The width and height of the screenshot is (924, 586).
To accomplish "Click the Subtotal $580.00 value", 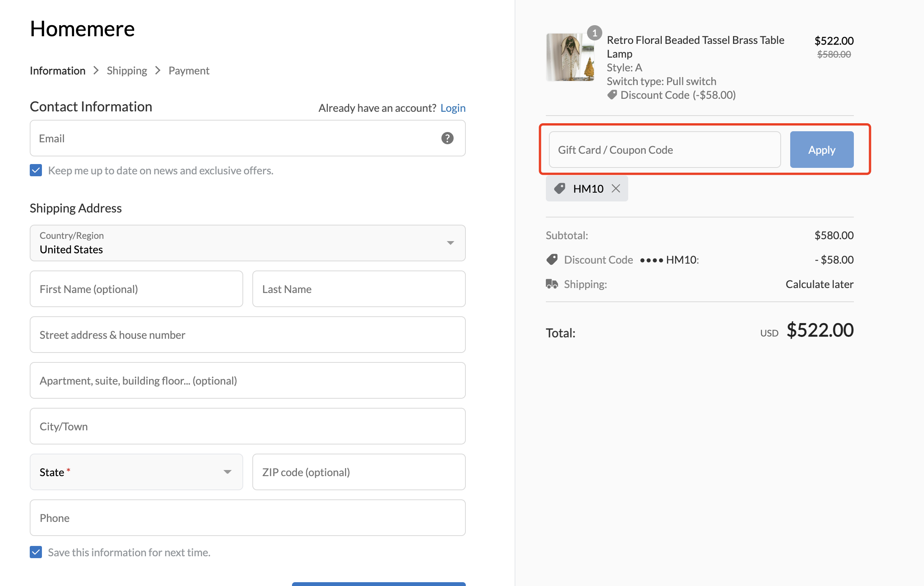I will point(834,235).
